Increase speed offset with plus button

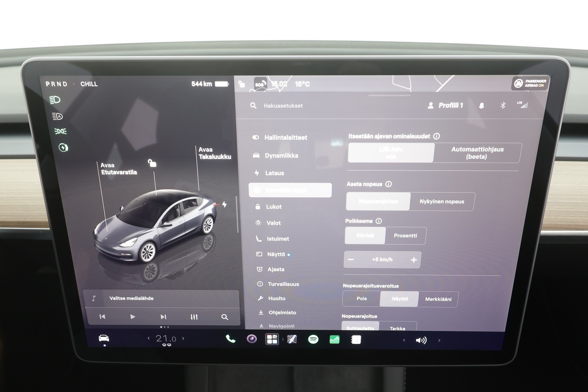pos(414,260)
